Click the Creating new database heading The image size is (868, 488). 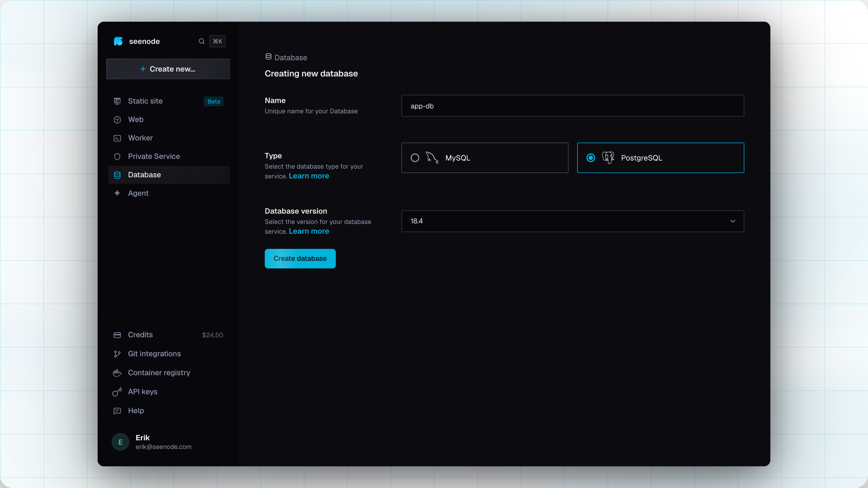pyautogui.click(x=311, y=74)
